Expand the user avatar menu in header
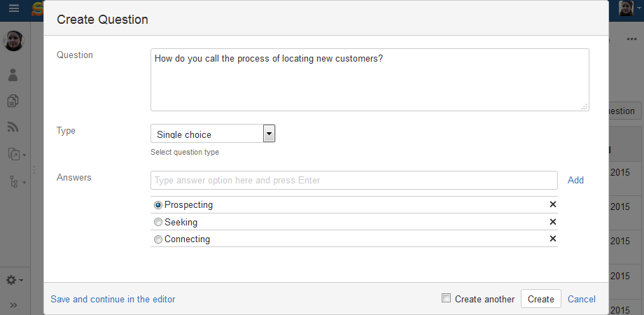Viewport: 644px width, 315px height. 630,8
